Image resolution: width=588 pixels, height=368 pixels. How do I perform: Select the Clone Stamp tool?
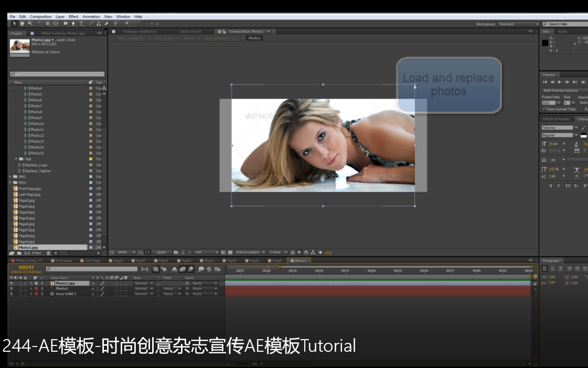tap(99, 24)
